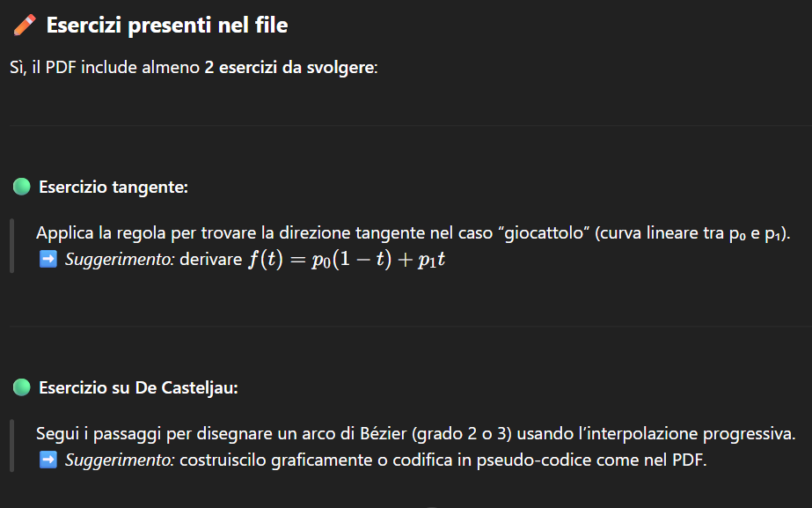Click the formula f(t) = p0(1 − t) + p1t
The height and width of the screenshot is (508, 812).
pyautogui.click(x=346, y=260)
